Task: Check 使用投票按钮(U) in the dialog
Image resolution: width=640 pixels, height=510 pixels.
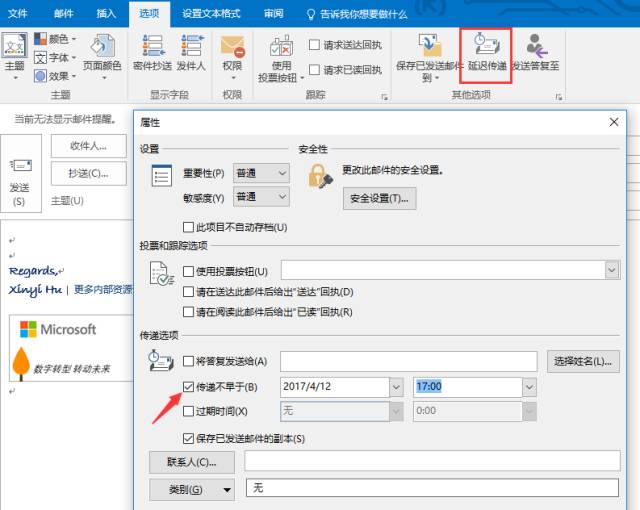Action: (x=188, y=271)
